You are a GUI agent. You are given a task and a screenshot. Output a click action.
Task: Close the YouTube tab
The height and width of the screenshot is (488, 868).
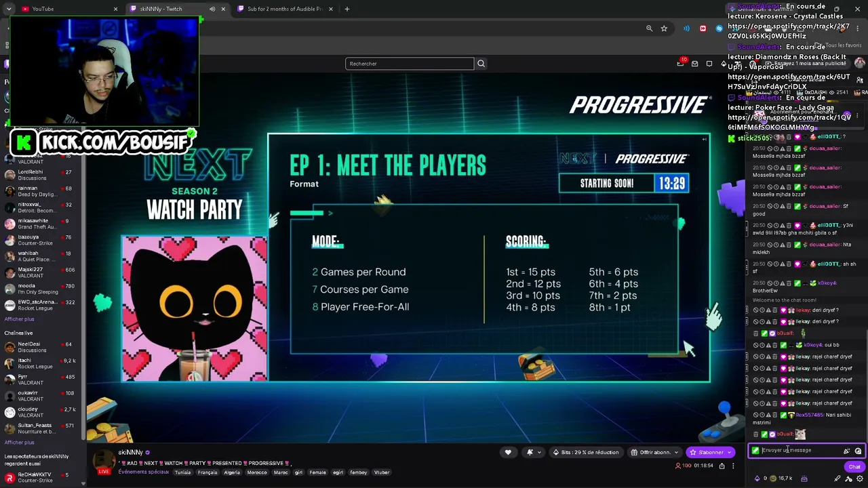click(115, 9)
